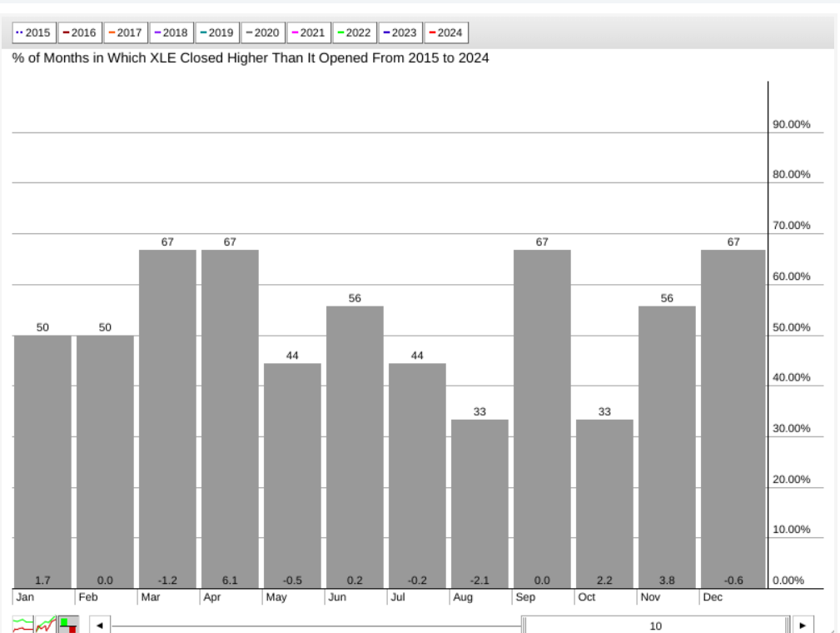Click the Jan month axis label
The height and width of the screenshot is (633, 840).
coord(25,597)
